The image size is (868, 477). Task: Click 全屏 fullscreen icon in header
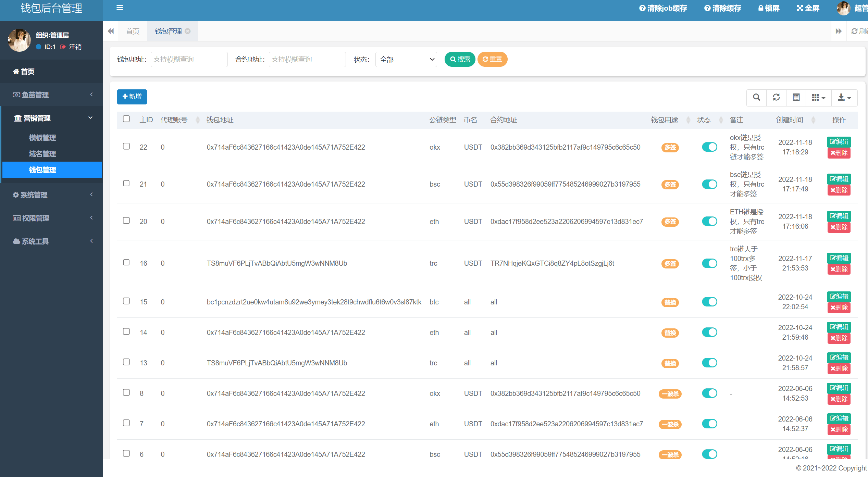coord(807,8)
